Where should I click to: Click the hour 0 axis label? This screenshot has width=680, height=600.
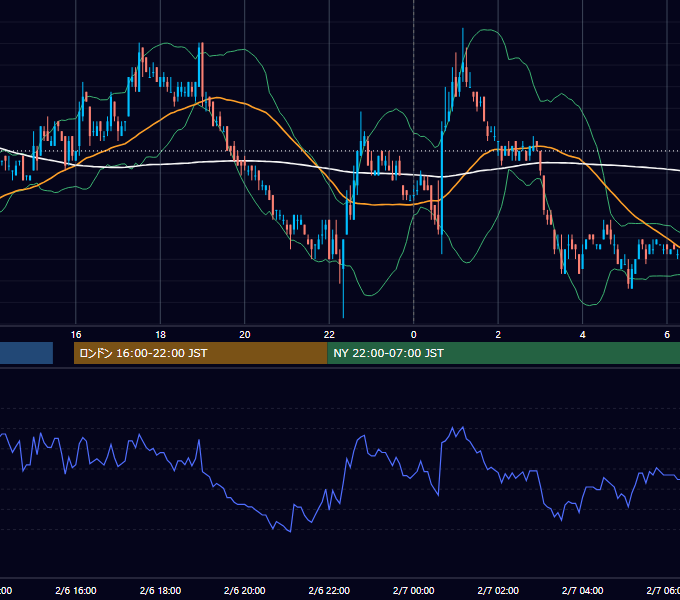click(x=414, y=335)
